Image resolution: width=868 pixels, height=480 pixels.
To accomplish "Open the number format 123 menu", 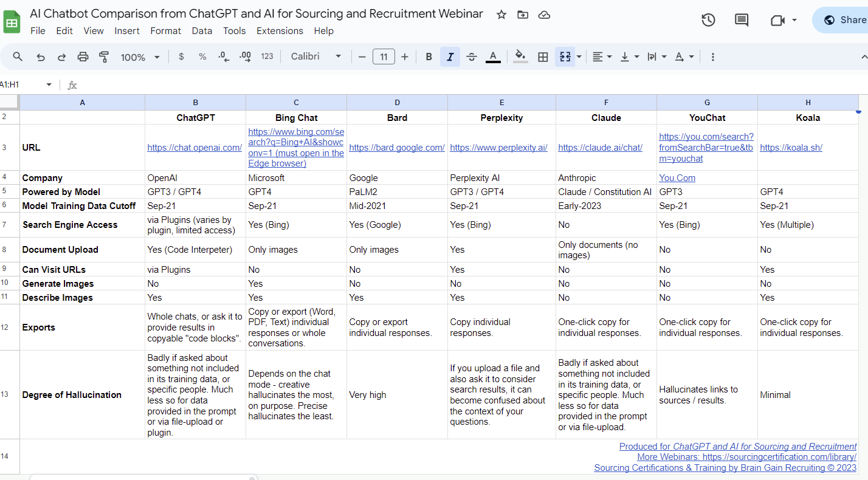I will pos(267,57).
